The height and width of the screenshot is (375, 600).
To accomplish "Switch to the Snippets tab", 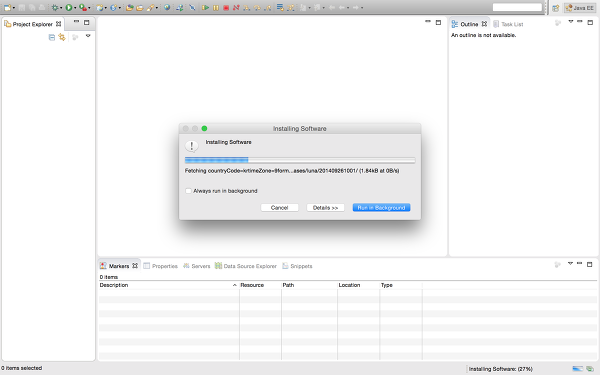I will pos(297,266).
